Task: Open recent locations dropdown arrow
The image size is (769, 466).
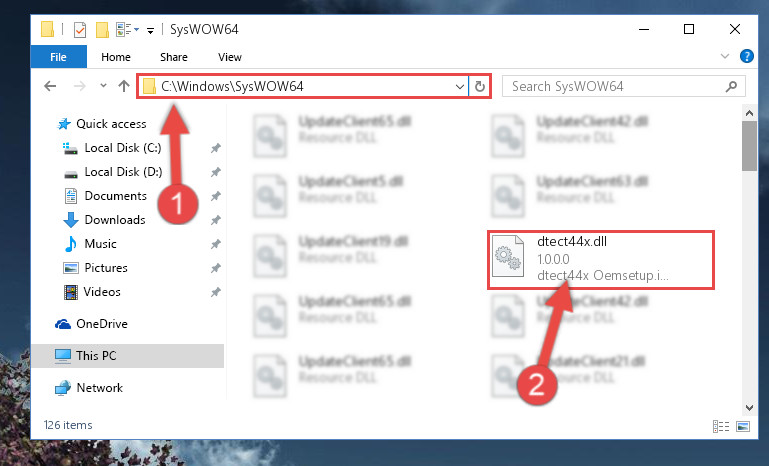Action: [x=103, y=86]
